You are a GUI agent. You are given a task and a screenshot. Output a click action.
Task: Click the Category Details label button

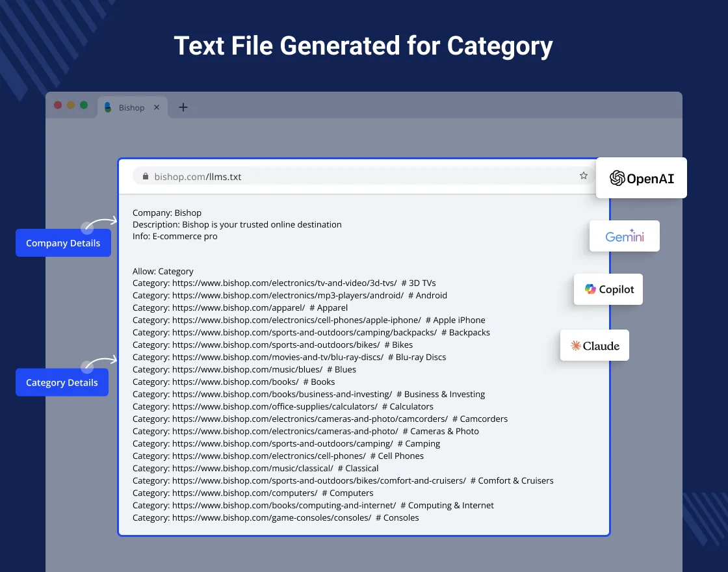pyautogui.click(x=62, y=382)
